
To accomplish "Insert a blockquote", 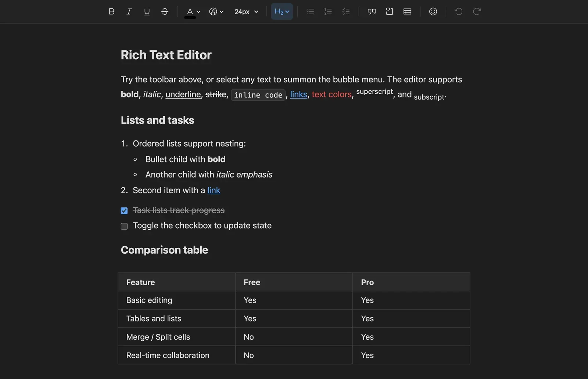I will tap(372, 11).
